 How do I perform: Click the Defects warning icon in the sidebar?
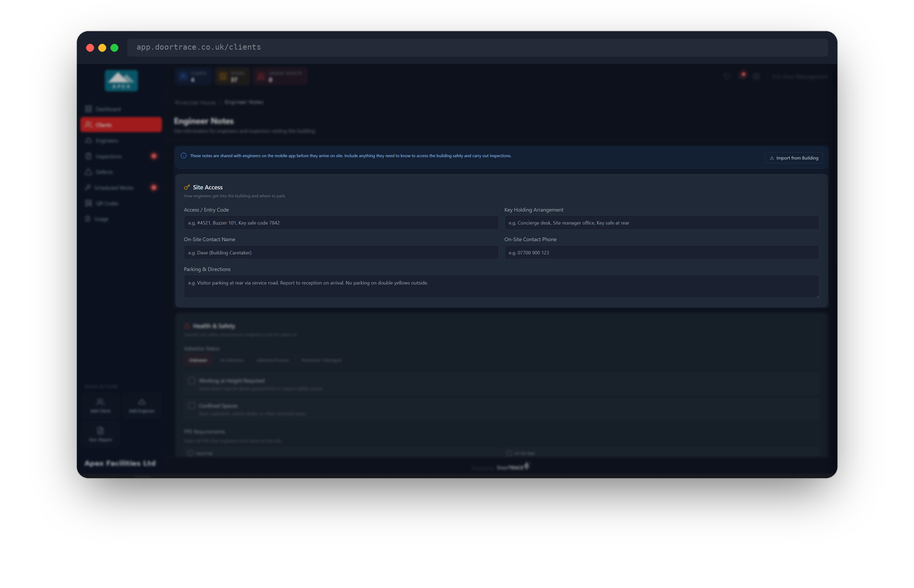pyautogui.click(x=88, y=172)
